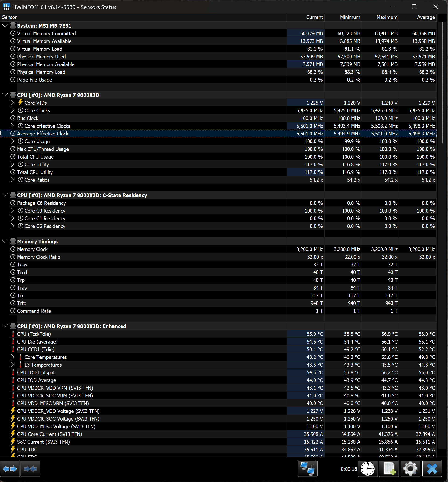Expand the Core Temperatures row
Screen dimensions: 448x482
click(x=12, y=357)
